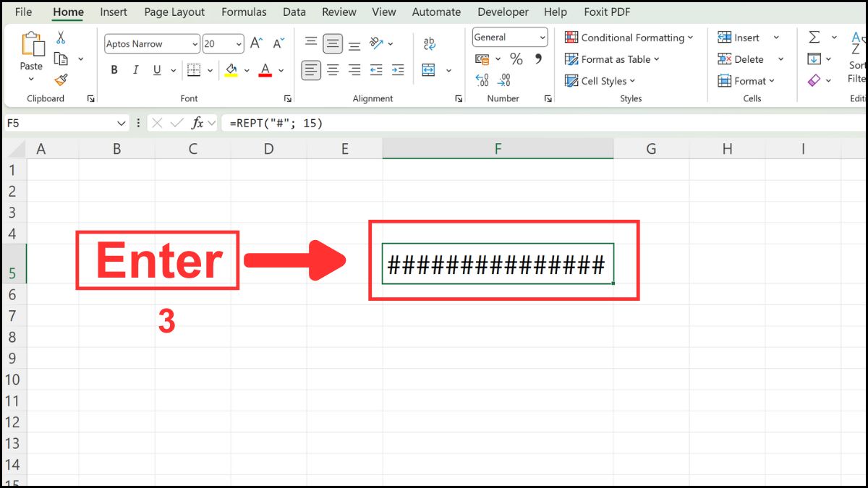Click the AutoSum icon
868x488 pixels.
coord(815,35)
